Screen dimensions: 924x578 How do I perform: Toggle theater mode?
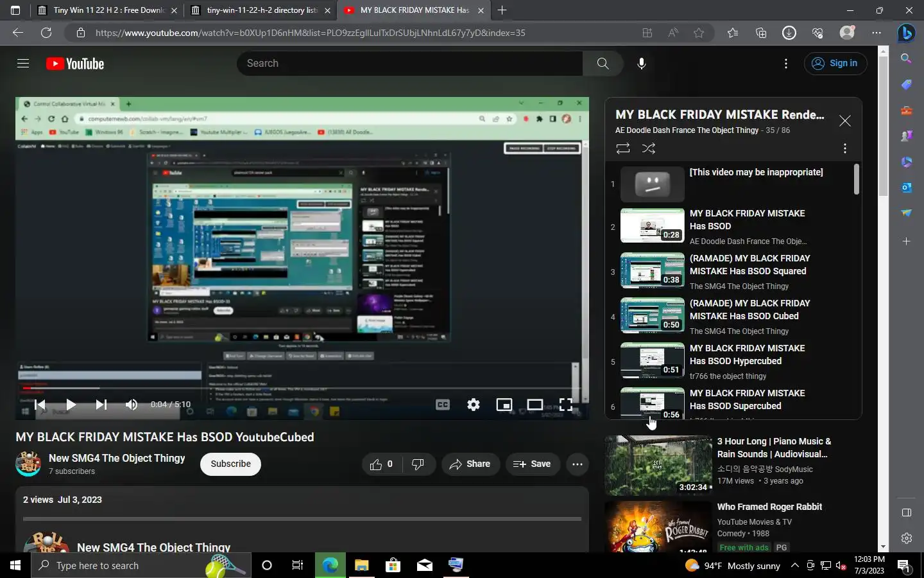tap(535, 405)
